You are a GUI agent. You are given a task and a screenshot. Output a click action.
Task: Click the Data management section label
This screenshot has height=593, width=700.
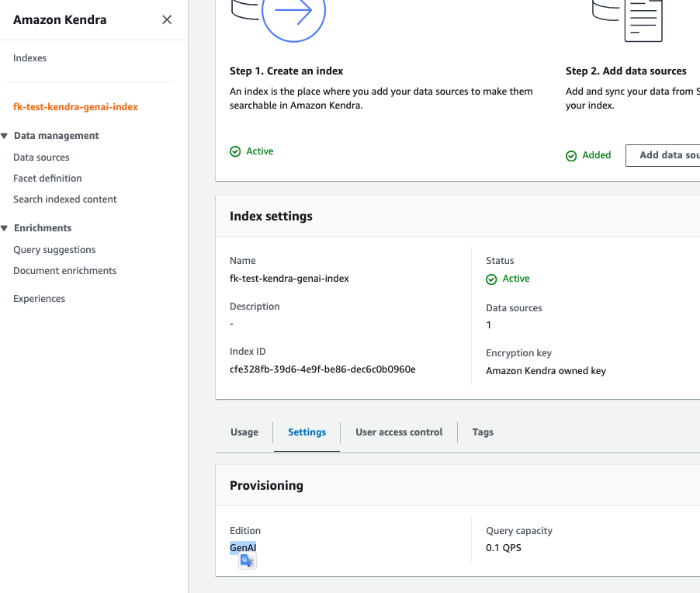[56, 136]
